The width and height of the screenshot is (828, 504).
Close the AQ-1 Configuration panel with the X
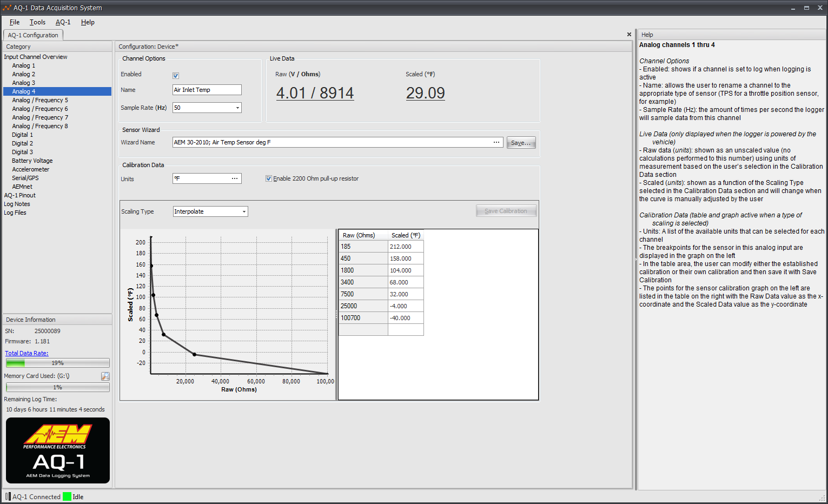pyautogui.click(x=629, y=35)
